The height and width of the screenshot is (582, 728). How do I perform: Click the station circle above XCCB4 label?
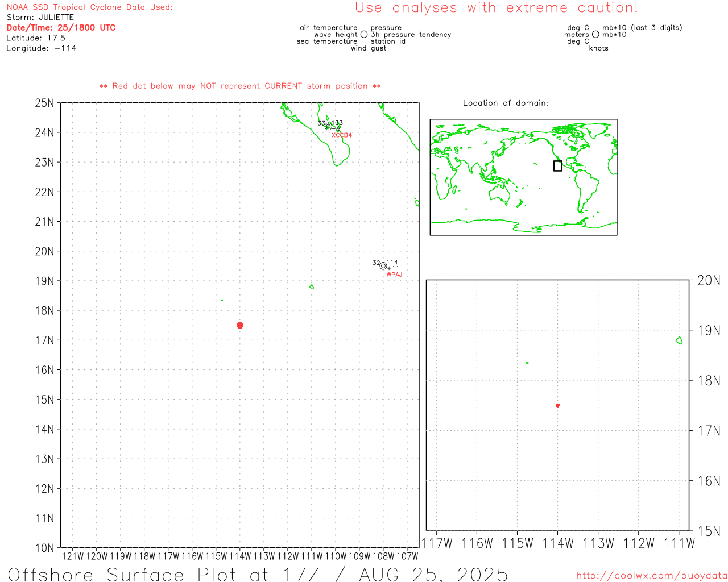(x=328, y=126)
